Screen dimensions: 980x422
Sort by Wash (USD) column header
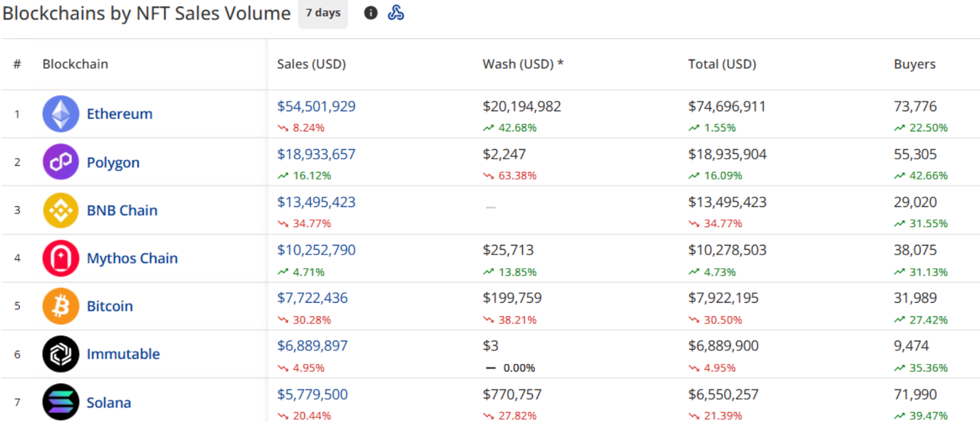point(522,64)
